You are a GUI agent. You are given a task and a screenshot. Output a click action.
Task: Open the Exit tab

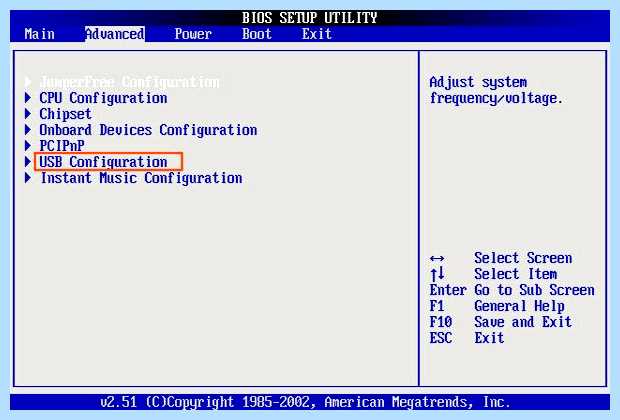pos(317,34)
